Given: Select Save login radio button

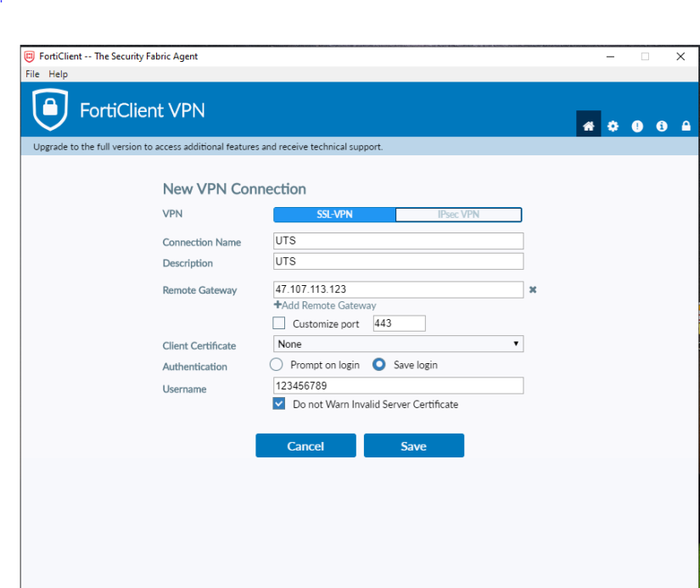Looking at the screenshot, I should 379,365.
